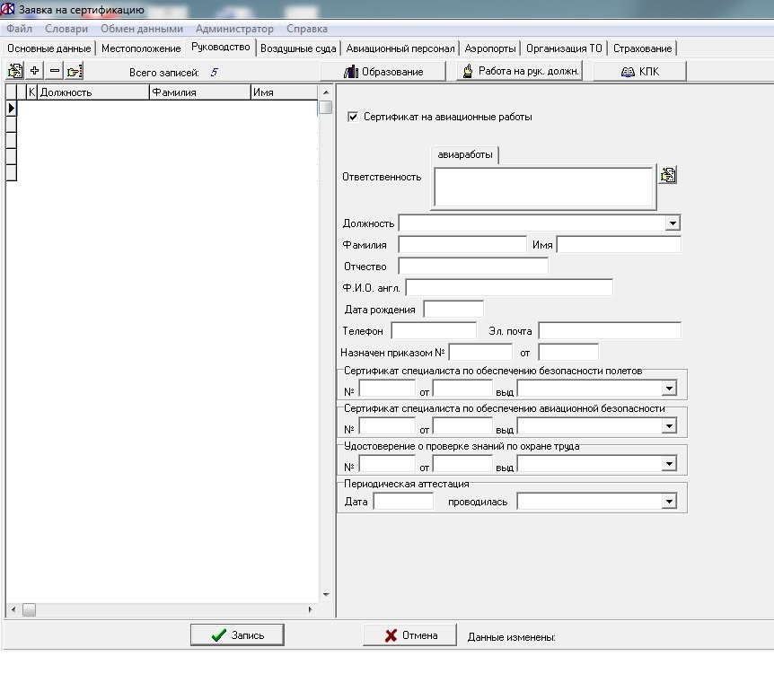Click the pointing-hand icon in records toolbar
Screen dimensions: 774x700
click(x=74, y=71)
